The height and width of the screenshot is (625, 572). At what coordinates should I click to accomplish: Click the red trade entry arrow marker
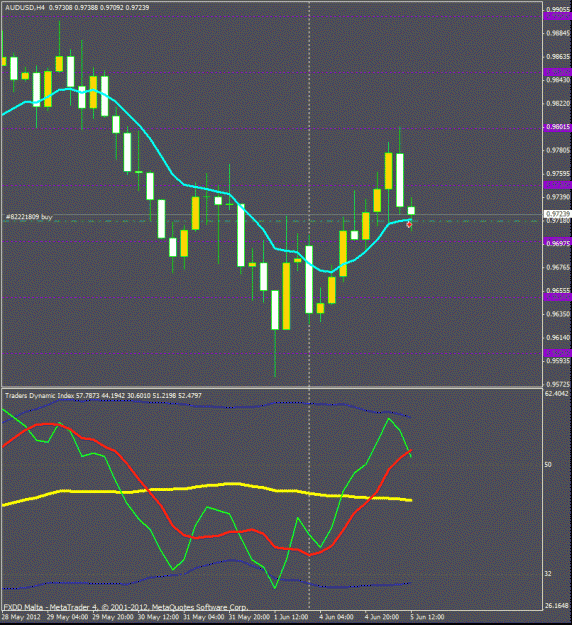409,225
